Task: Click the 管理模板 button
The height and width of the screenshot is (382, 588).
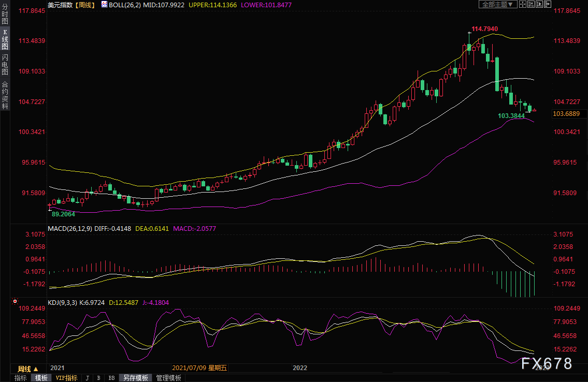Action: click(168, 378)
